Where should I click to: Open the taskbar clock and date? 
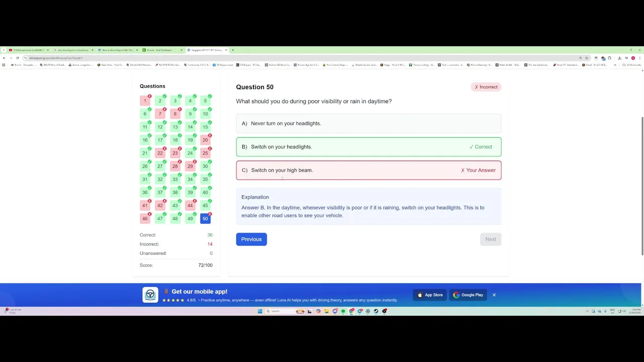(x=634, y=311)
